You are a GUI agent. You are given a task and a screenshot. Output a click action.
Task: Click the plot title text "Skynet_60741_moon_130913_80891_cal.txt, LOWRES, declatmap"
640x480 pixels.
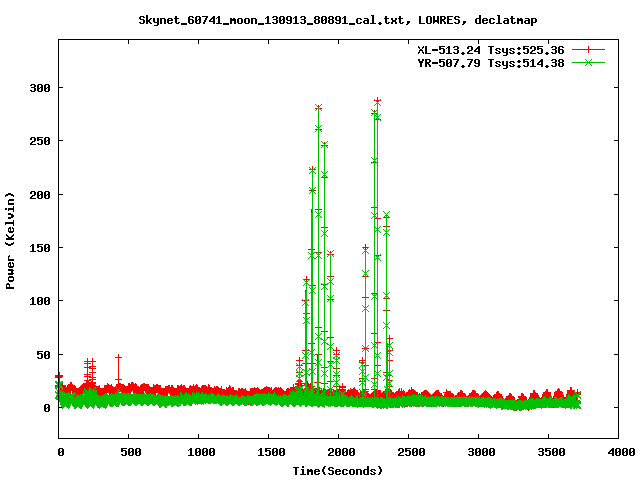[338, 20]
